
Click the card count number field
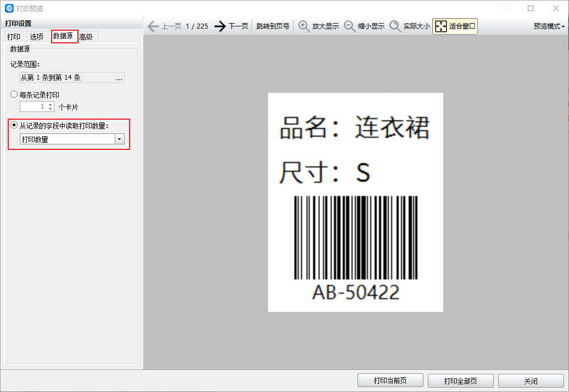34,107
